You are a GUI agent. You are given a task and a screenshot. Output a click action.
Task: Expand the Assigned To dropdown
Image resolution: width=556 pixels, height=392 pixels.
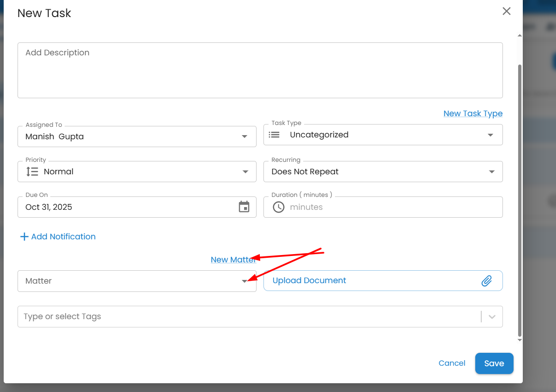[245, 137]
